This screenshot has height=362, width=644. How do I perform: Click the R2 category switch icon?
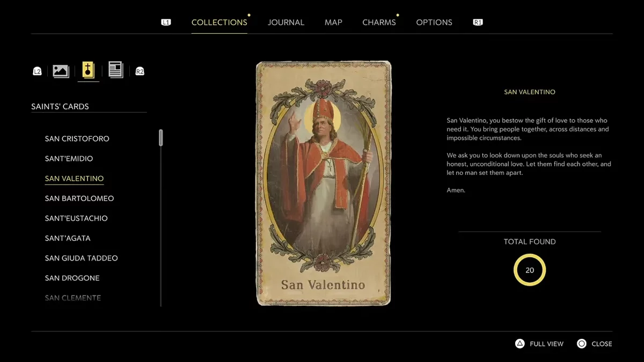click(x=140, y=71)
